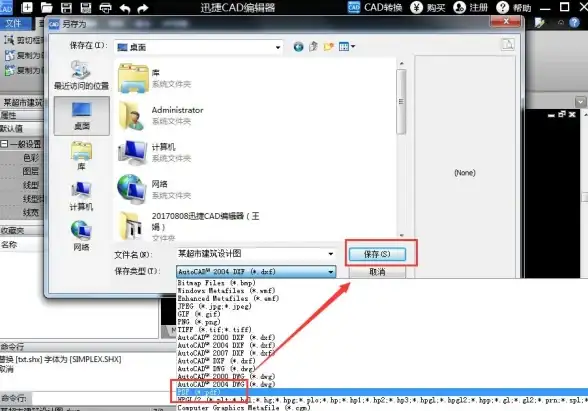Select 库 in the places sidebar

pos(81,156)
